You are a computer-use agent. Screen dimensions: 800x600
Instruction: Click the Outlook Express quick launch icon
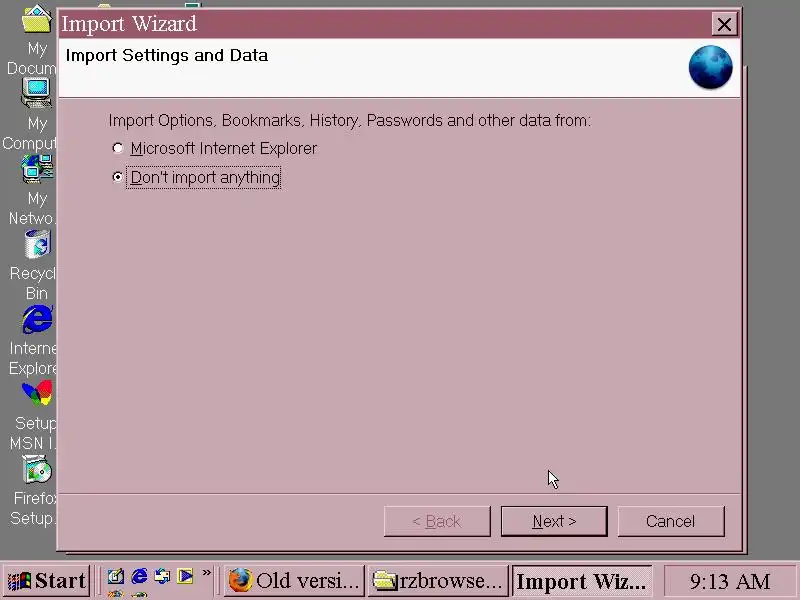162,577
